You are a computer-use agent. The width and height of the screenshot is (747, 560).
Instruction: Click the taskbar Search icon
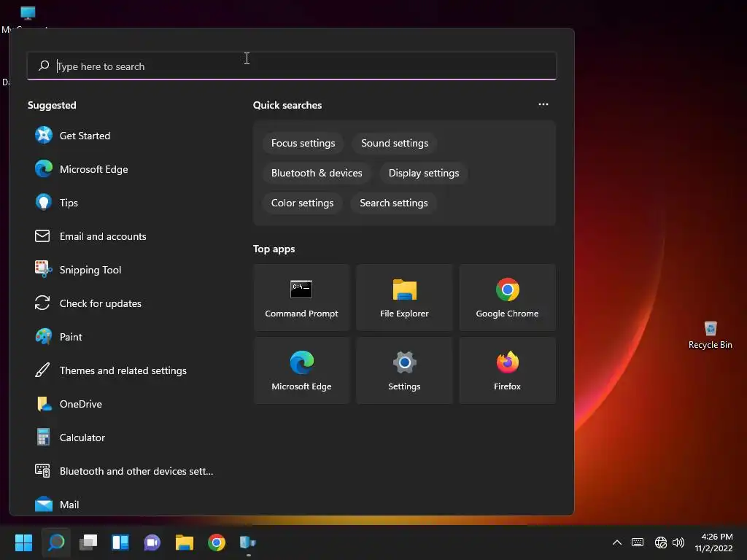(56, 542)
